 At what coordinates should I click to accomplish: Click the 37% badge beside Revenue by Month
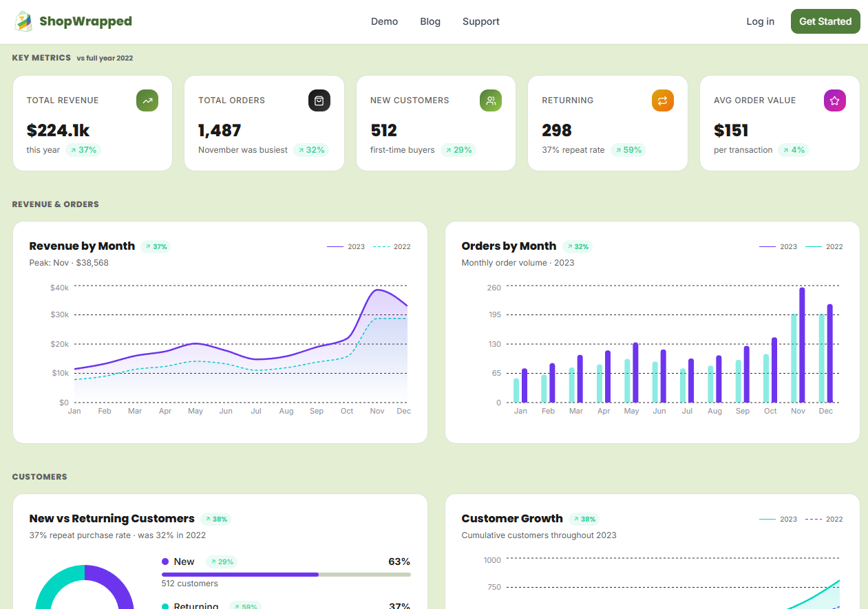[156, 246]
